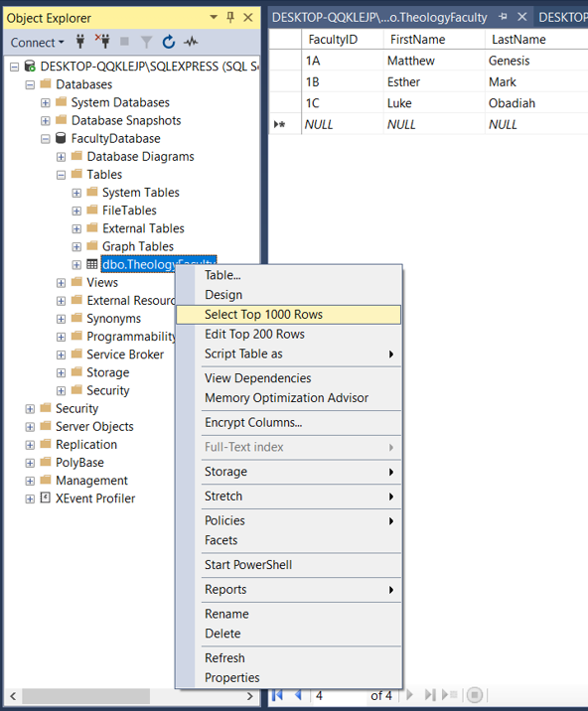Image resolution: width=588 pixels, height=711 pixels.
Task: Go to first record navigation icon
Action: [x=277, y=695]
